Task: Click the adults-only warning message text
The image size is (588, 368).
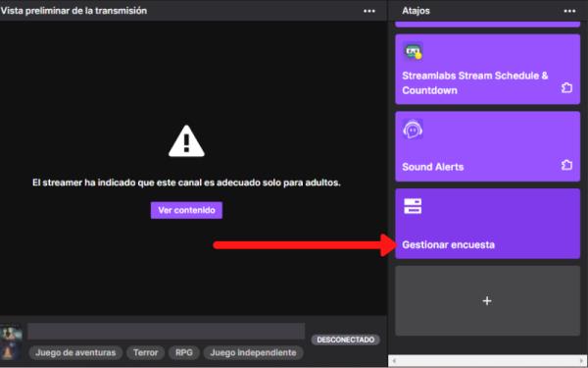Action: [186, 183]
